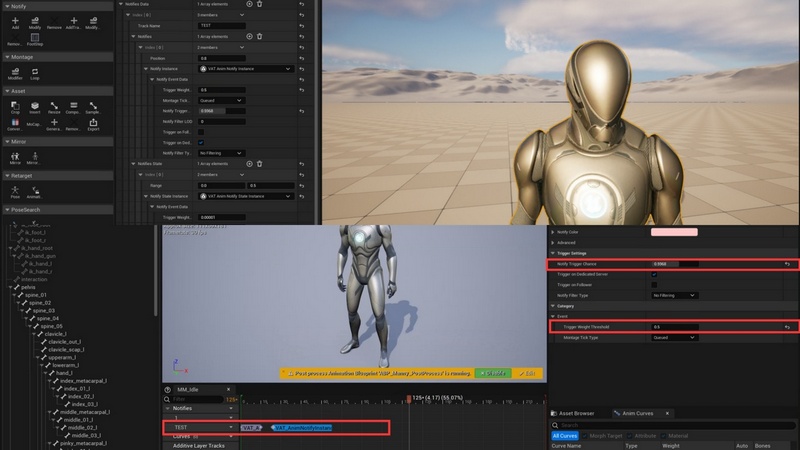Delete Notifies Data array elements with trash icon
Image resolution: width=800 pixels, height=450 pixels.
[x=260, y=4]
